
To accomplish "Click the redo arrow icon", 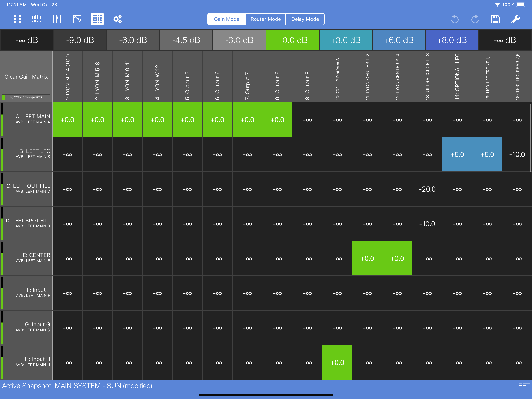I will 475,19.
